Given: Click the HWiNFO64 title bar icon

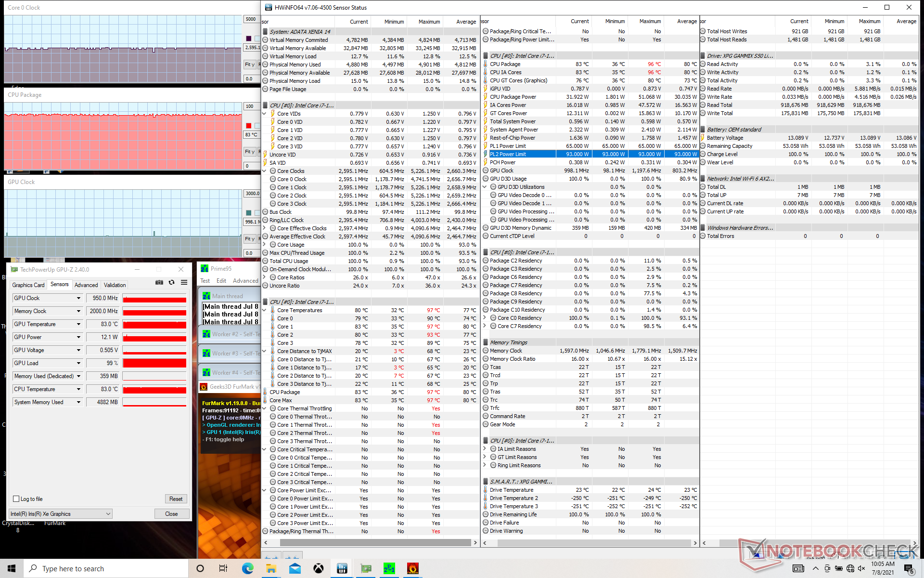Looking at the screenshot, I should pyautogui.click(x=268, y=7).
